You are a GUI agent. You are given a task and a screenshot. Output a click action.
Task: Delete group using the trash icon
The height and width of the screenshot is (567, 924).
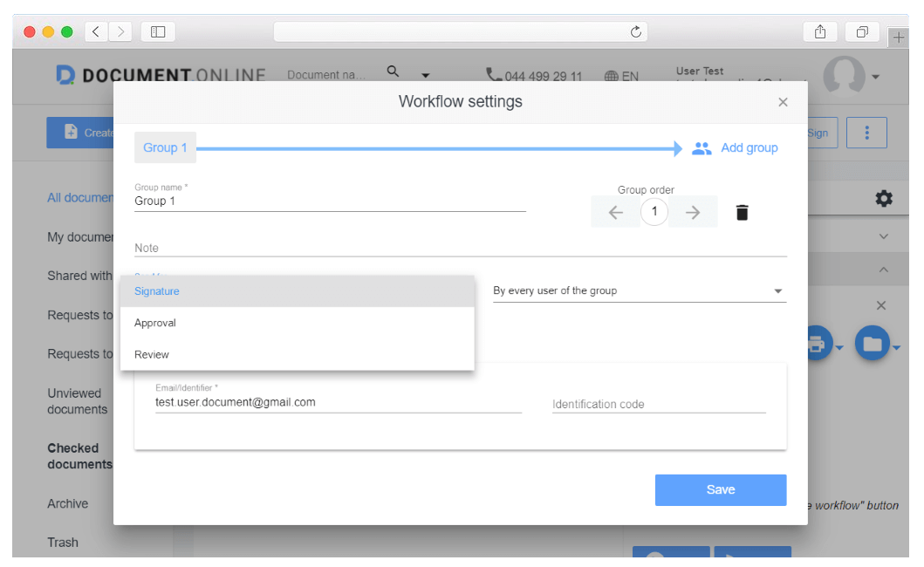click(x=742, y=212)
